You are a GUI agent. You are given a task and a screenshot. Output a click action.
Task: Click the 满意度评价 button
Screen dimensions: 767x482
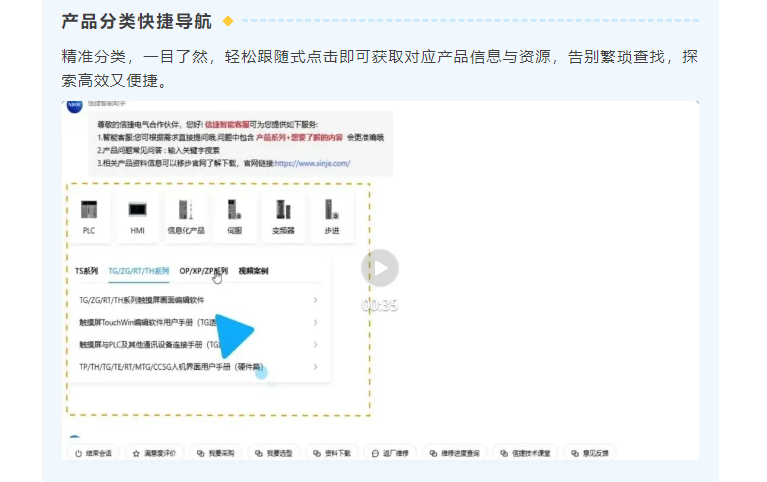coord(154,453)
